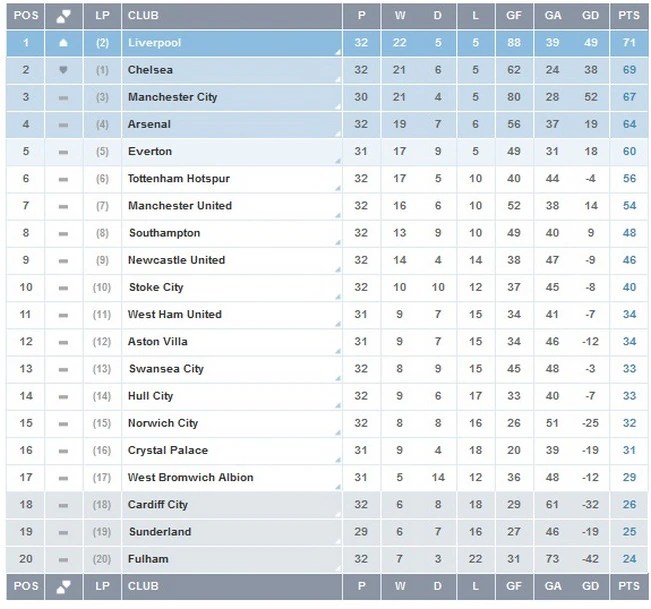Click the no-change dash icon for Stoke City
The width and height of the screenshot is (651, 609).
(x=63, y=288)
